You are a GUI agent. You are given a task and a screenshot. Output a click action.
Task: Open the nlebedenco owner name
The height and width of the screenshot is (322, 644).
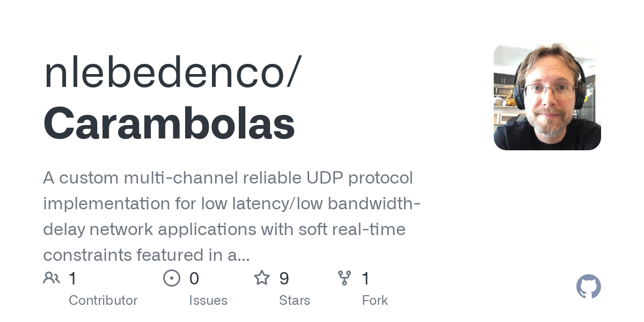172,72
